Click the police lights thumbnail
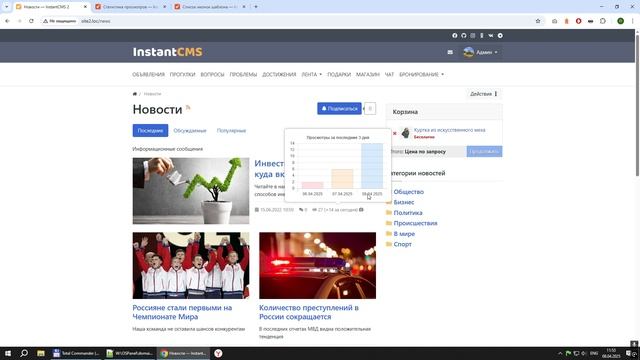Image resolution: width=640 pixels, height=360 pixels. pos(317,265)
